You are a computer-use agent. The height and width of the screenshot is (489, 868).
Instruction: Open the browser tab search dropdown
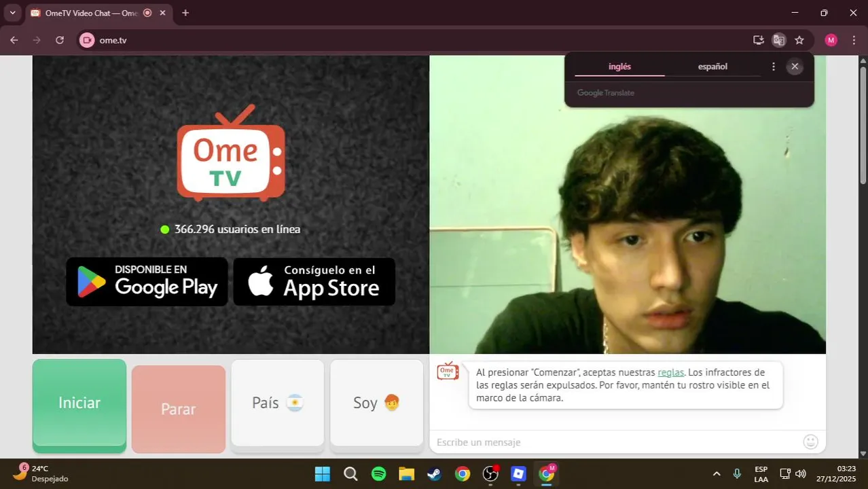[x=12, y=13]
